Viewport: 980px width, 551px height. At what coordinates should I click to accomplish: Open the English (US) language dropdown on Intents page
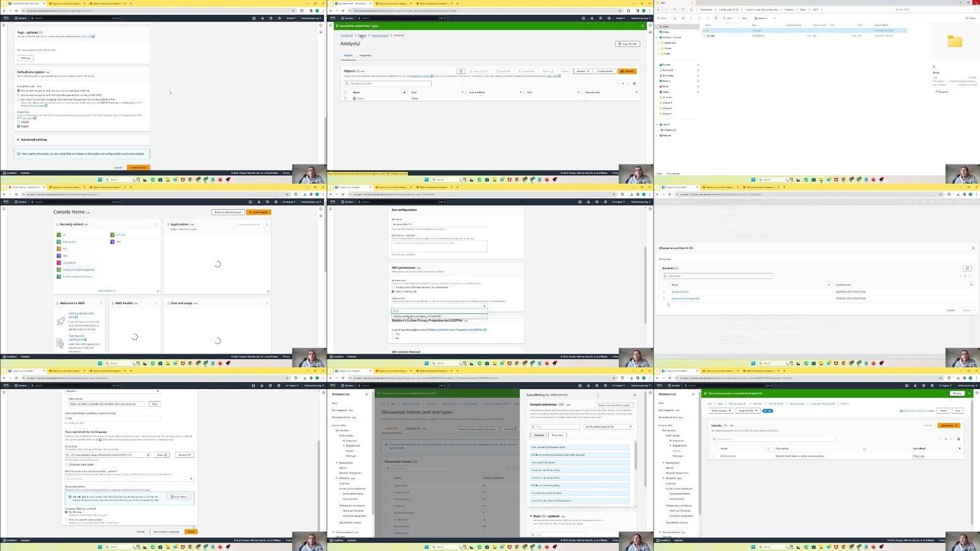748,411
